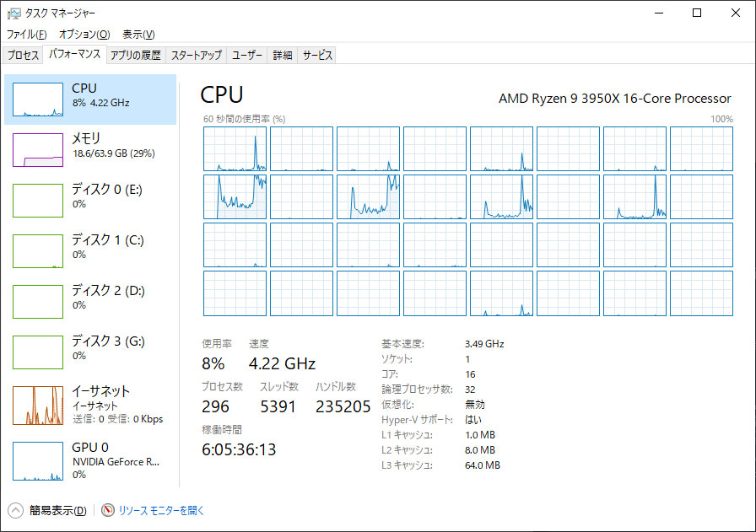Click the 簡易表示(D) button text

pos(58,510)
